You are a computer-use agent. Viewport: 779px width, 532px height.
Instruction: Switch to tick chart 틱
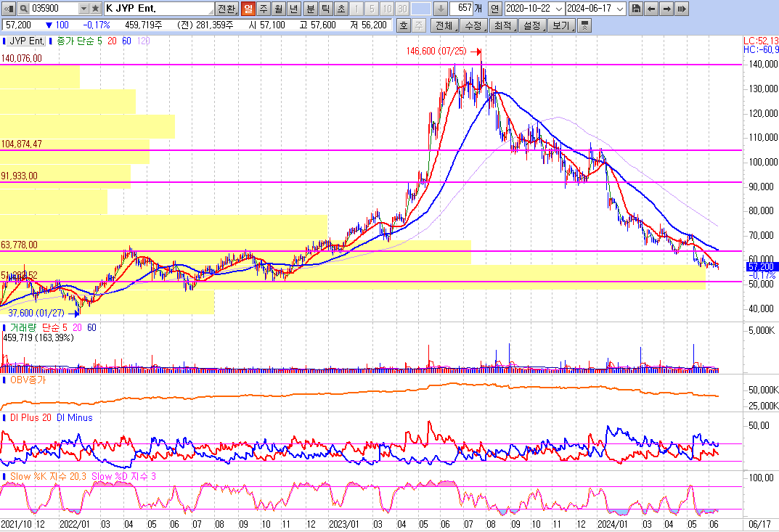pyautogui.click(x=325, y=9)
